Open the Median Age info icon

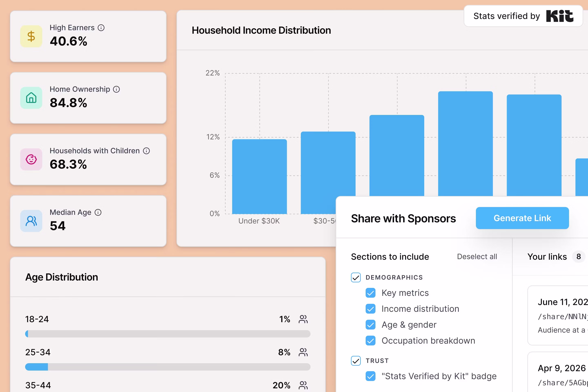click(x=98, y=213)
